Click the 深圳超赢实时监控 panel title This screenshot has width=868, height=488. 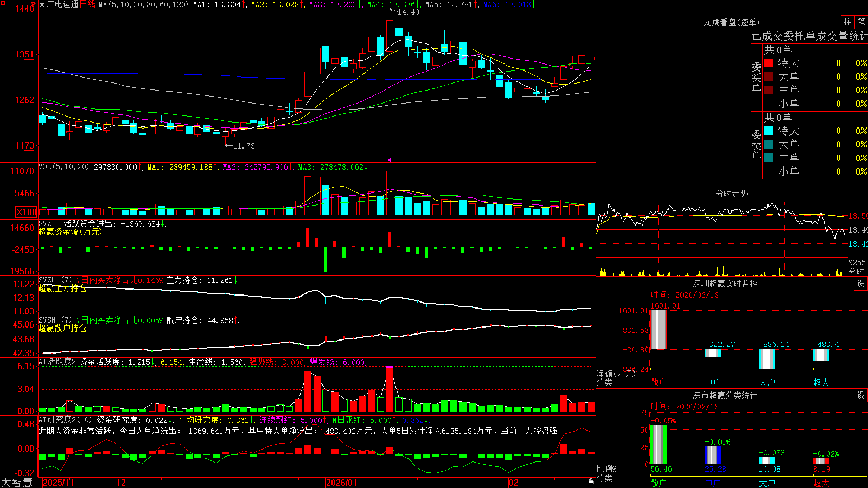725,284
